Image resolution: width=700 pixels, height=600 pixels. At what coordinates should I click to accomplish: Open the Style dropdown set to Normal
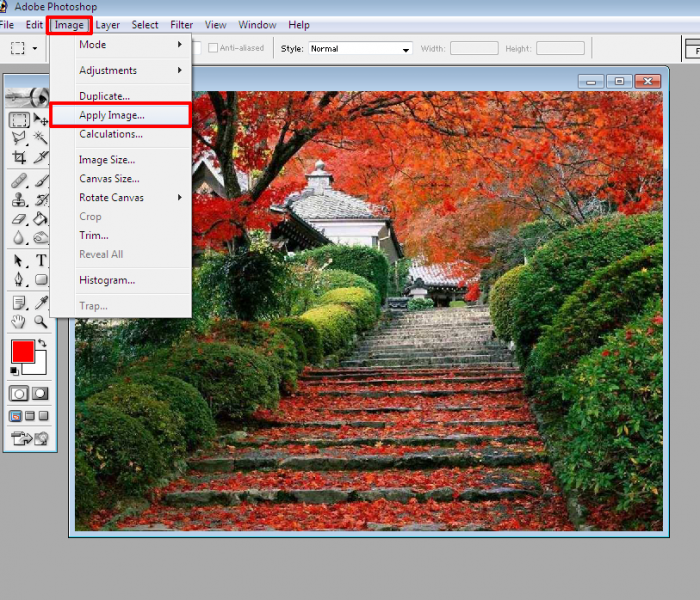359,48
